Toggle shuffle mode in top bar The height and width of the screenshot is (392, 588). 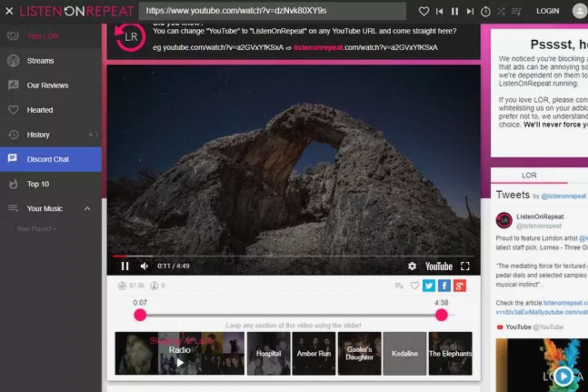pyautogui.click(x=501, y=11)
